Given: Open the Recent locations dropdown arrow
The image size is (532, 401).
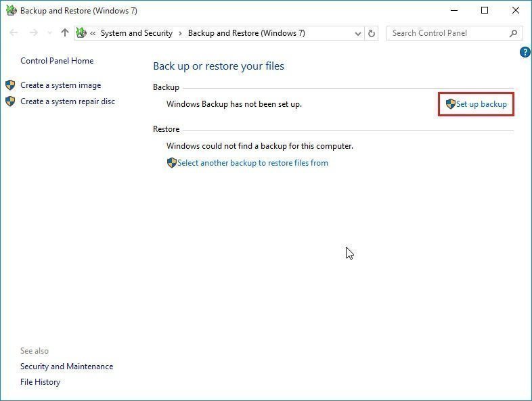Looking at the screenshot, I should tap(50, 33).
